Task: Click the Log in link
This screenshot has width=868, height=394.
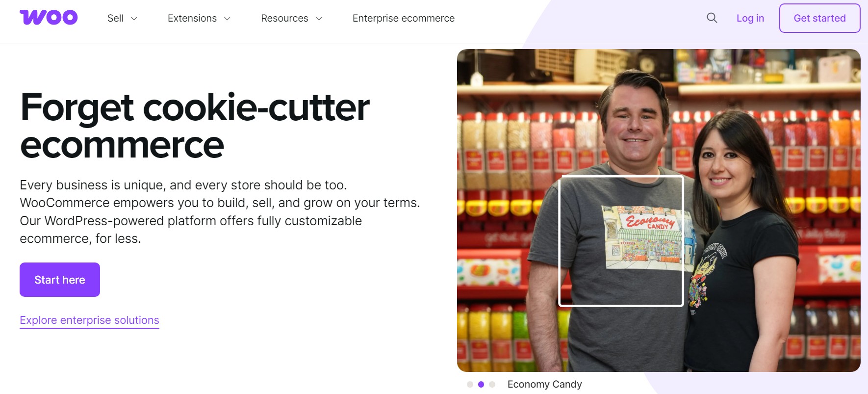Action: [x=750, y=18]
